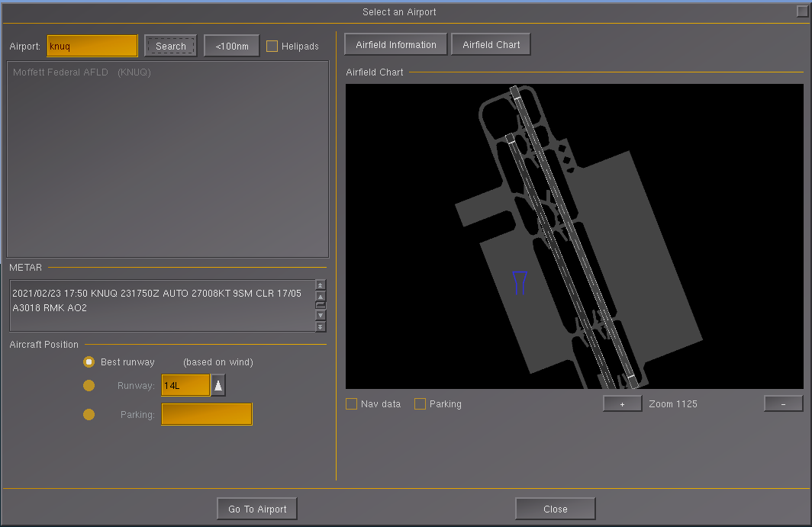Click the dialog corner close box
812x527 pixels.
802,11
